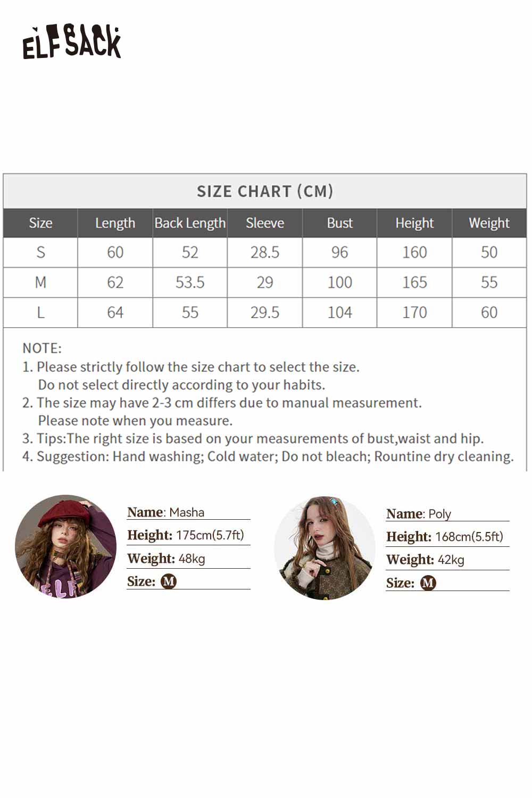Open Masha's model photo thumbnail
Screen dimensions: 532x798
(65, 546)
